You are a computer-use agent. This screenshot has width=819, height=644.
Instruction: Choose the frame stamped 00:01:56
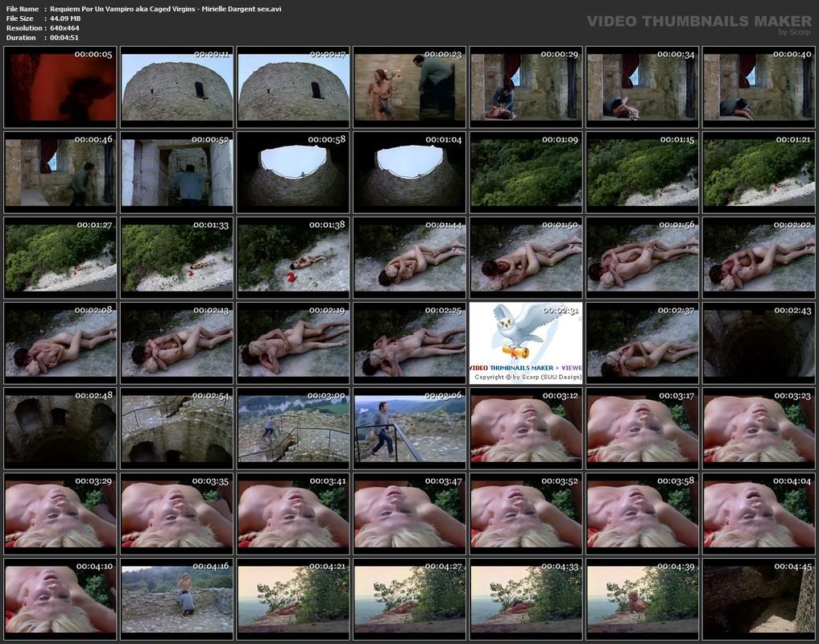tap(643, 258)
